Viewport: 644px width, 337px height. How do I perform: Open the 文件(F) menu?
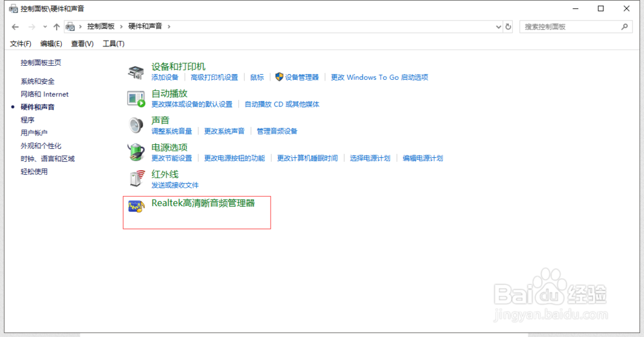(x=21, y=44)
